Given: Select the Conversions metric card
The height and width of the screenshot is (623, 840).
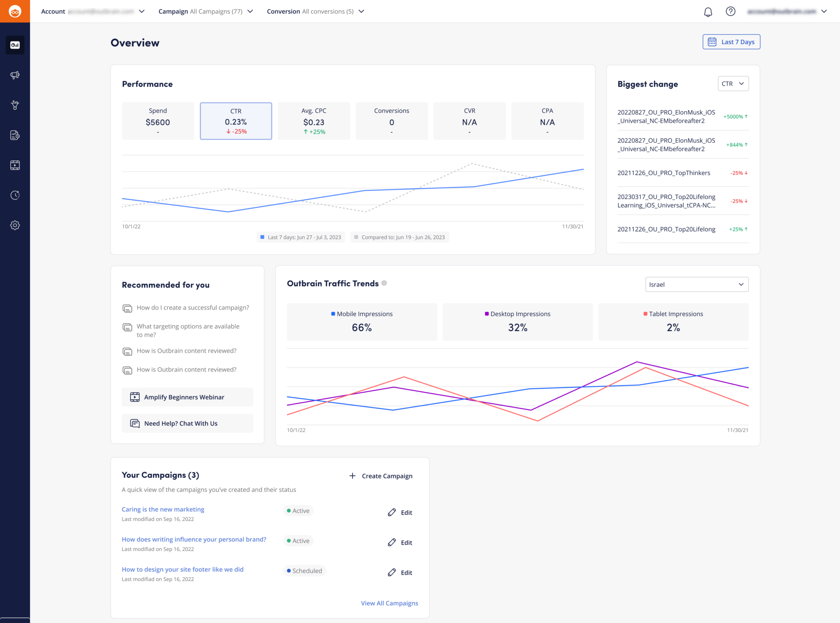Looking at the screenshot, I should 391,121.
